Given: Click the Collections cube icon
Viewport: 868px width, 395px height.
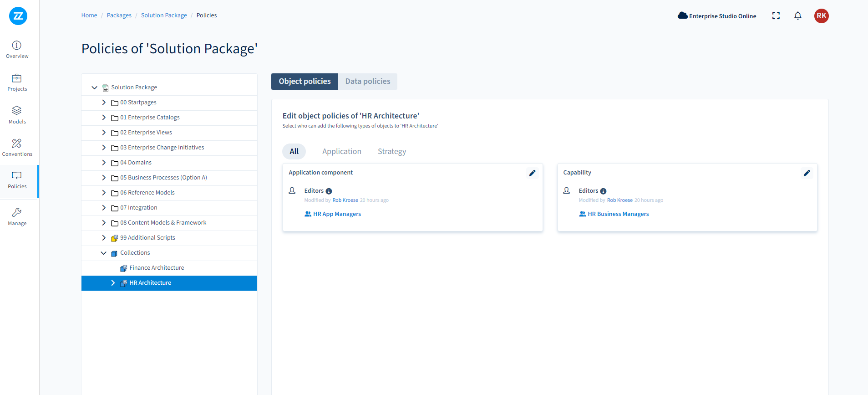Looking at the screenshot, I should [114, 253].
